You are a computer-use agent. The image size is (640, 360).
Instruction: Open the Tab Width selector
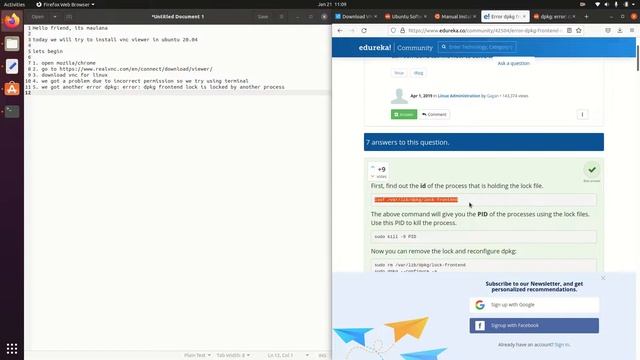[x=233, y=355]
